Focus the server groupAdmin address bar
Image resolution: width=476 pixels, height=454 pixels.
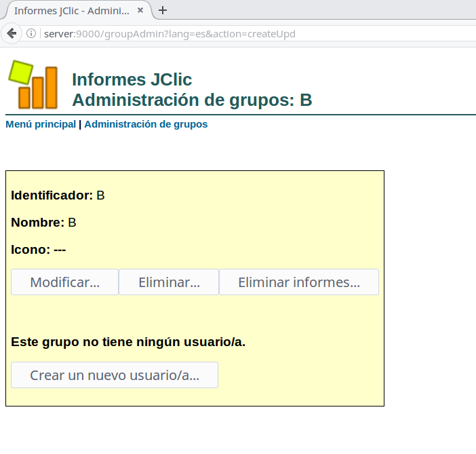(x=203, y=34)
